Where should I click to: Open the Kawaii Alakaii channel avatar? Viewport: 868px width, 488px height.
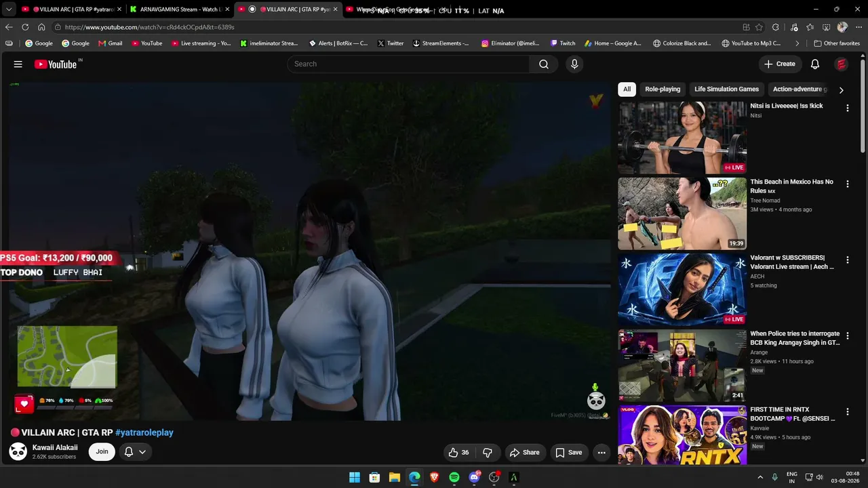18,451
